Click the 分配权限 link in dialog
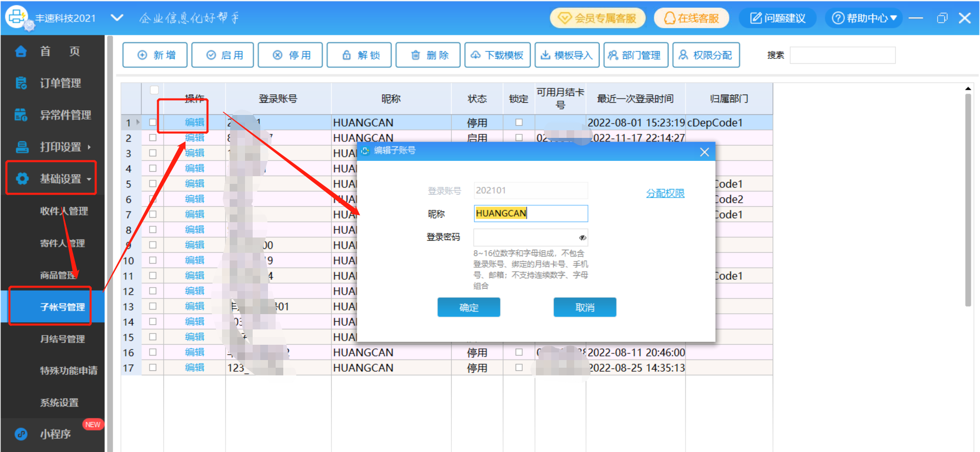 (x=665, y=193)
